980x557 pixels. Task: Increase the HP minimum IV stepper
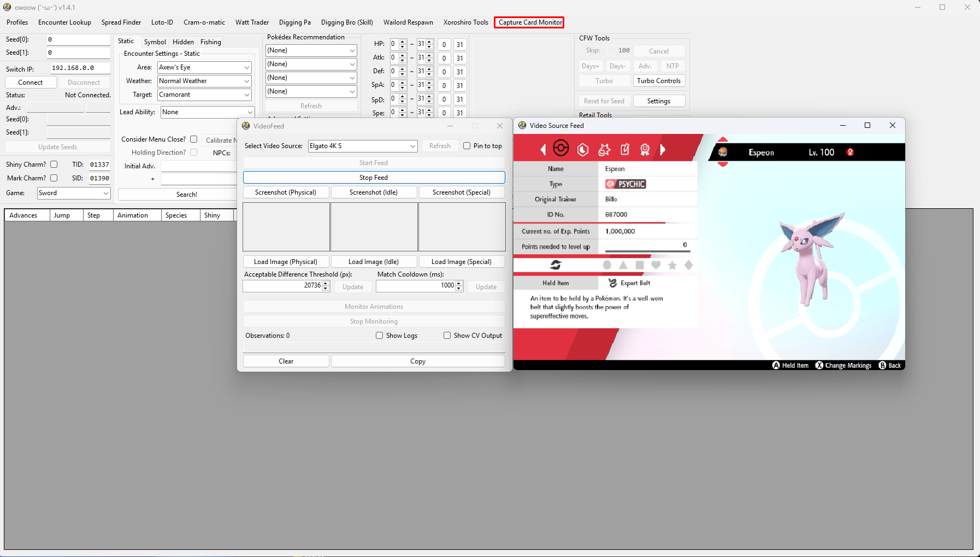[x=403, y=42]
